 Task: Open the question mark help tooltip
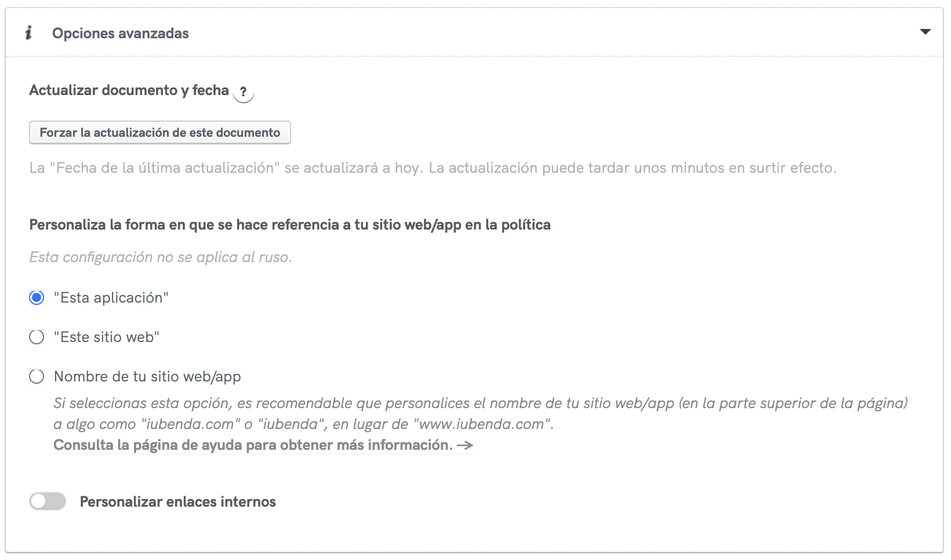point(244,92)
